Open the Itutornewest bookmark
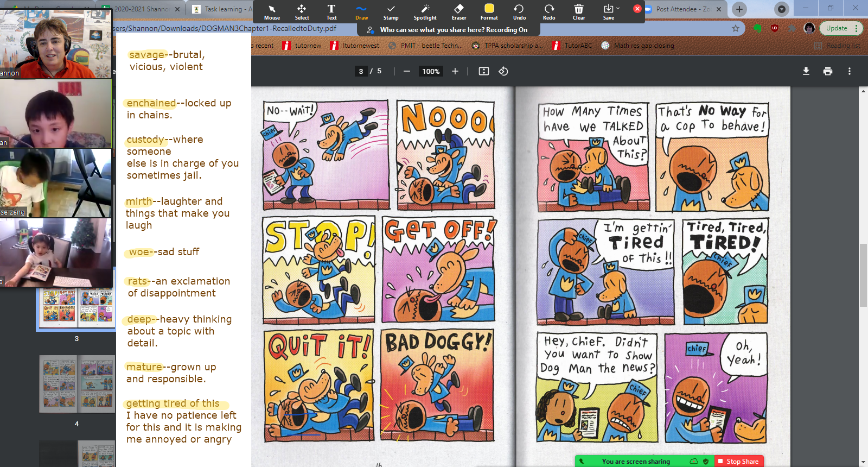This screenshot has width=868, height=467. click(355, 46)
